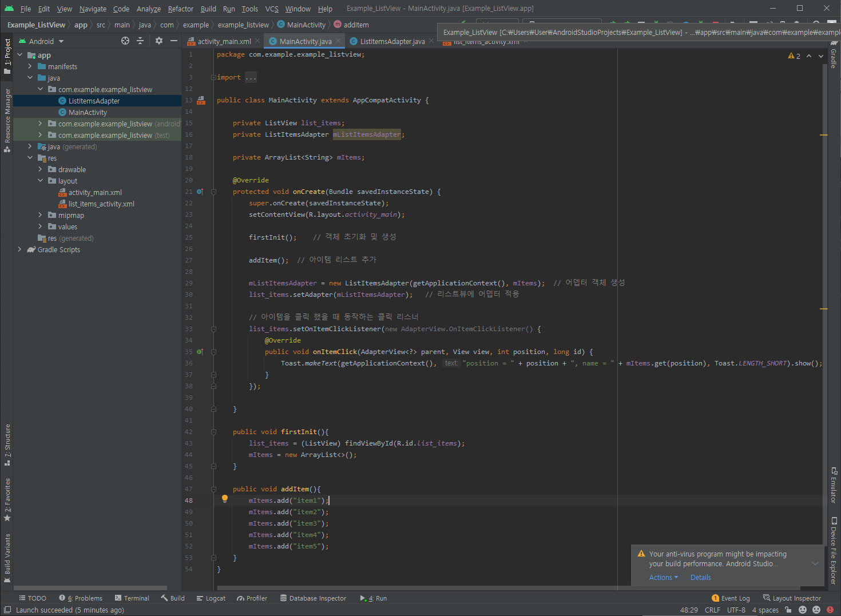Toggle the fold marker for the firstInit method

(x=213, y=432)
